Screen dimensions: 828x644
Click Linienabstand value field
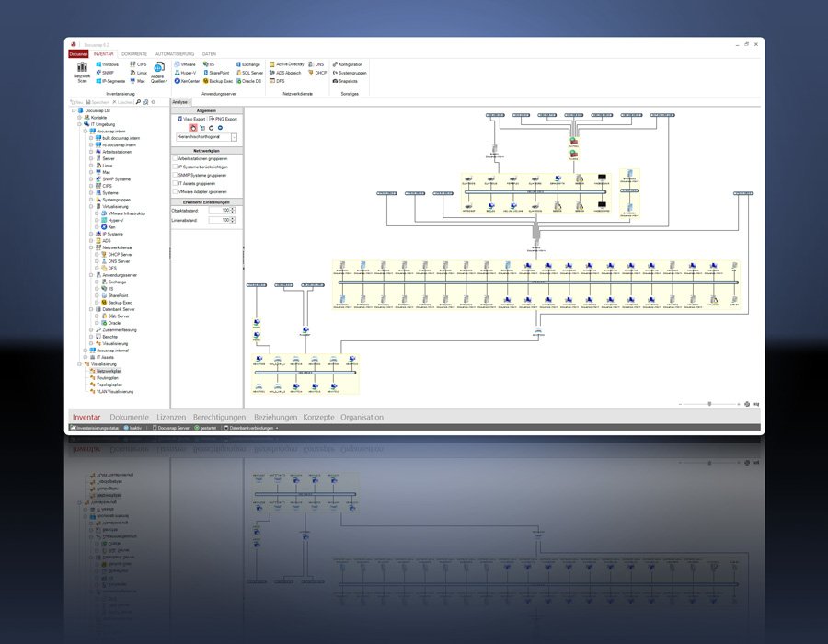pos(219,220)
